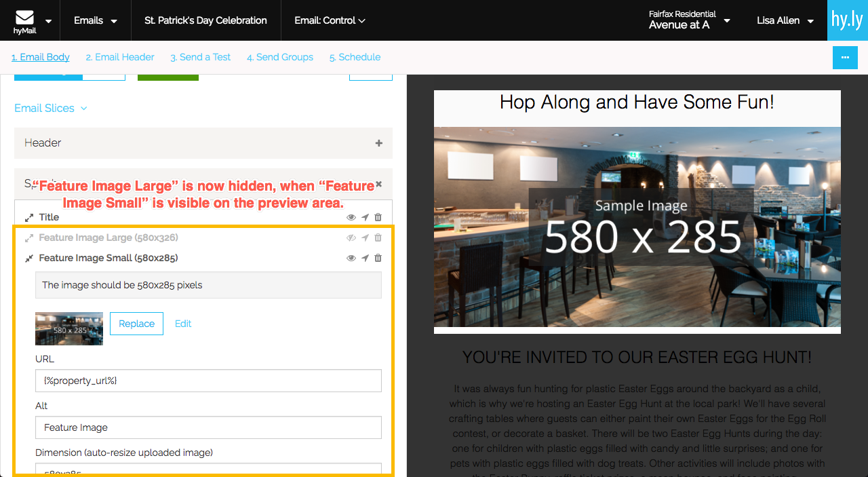The image size is (868, 477).
Task: Click the Replace image button
Action: coord(136,324)
